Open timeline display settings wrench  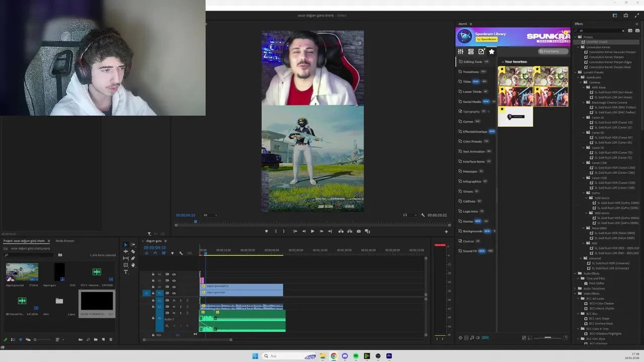[x=181, y=253]
